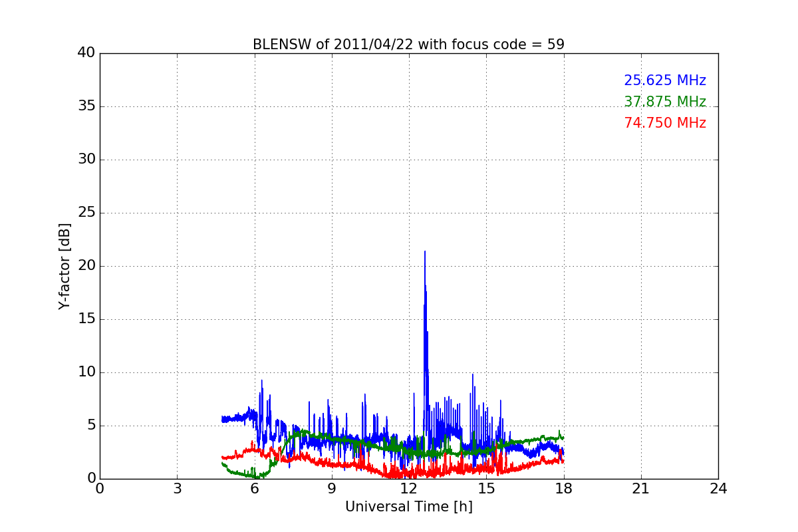Select the 74.750 MHz legend label
798x532 pixels.
click(665, 123)
